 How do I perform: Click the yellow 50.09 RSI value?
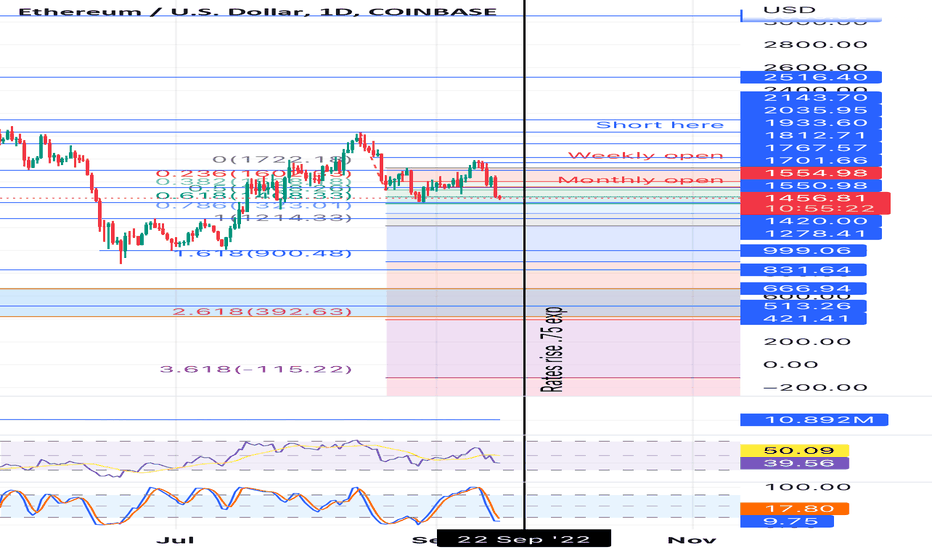[795, 451]
